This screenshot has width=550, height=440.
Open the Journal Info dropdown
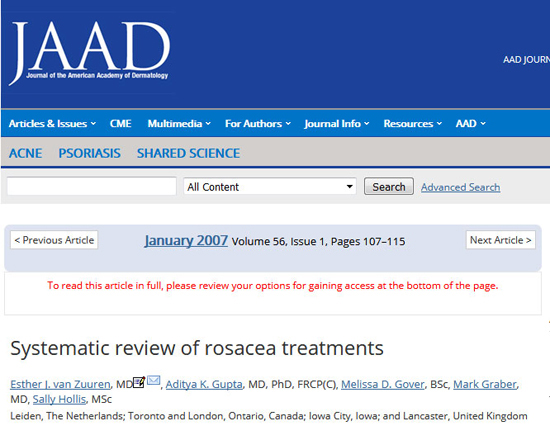337,124
